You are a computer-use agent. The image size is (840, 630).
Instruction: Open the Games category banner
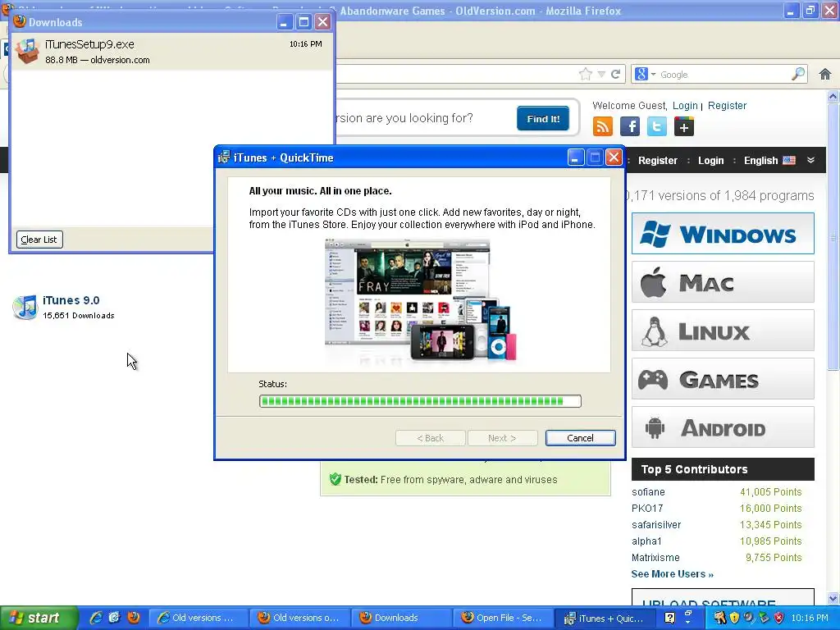click(723, 379)
